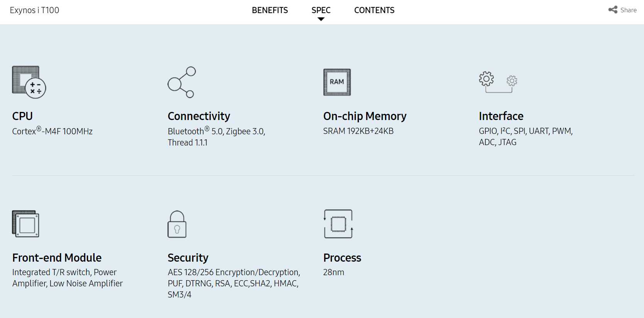Click the GPIO, I²C, SPI, UART, PWM text
The width and height of the screenshot is (644, 318).
(x=526, y=131)
